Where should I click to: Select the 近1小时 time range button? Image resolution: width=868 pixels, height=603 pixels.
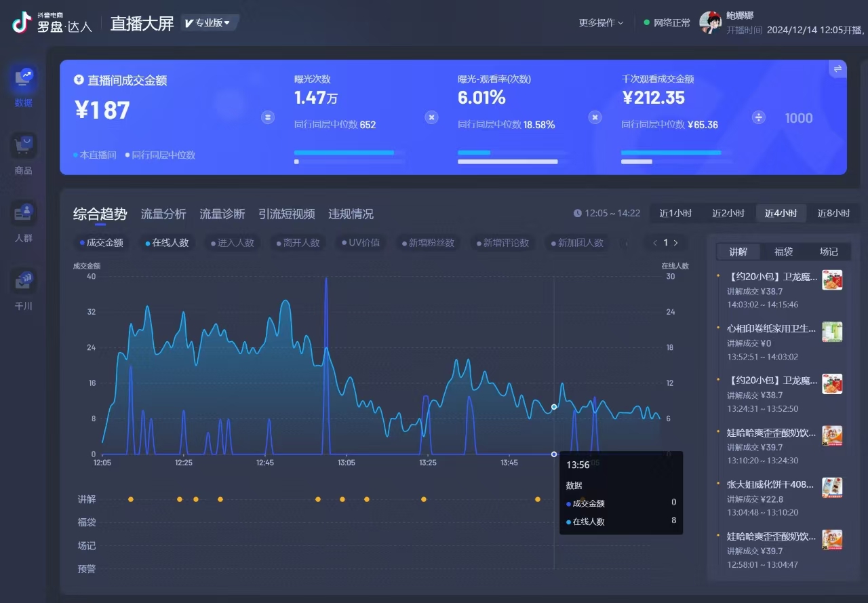click(675, 213)
